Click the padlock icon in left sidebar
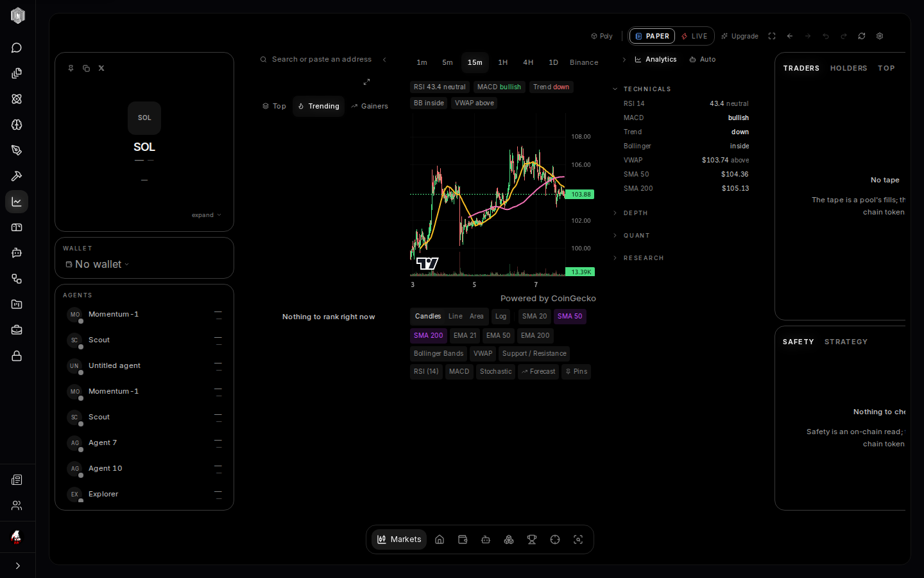The height and width of the screenshot is (578, 924). coord(17,356)
